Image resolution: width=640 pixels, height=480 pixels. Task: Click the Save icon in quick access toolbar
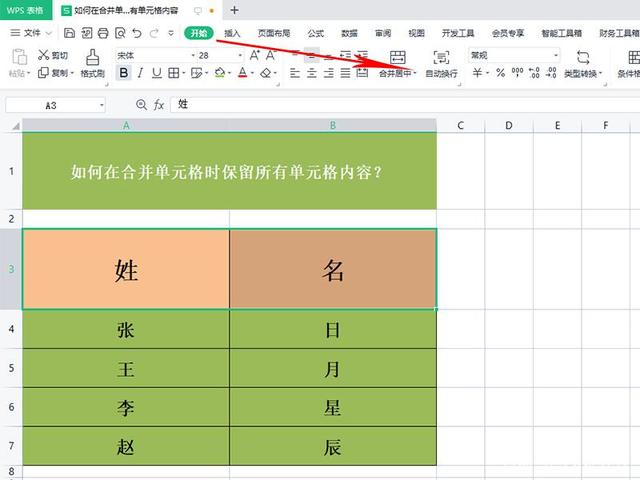click(x=70, y=33)
